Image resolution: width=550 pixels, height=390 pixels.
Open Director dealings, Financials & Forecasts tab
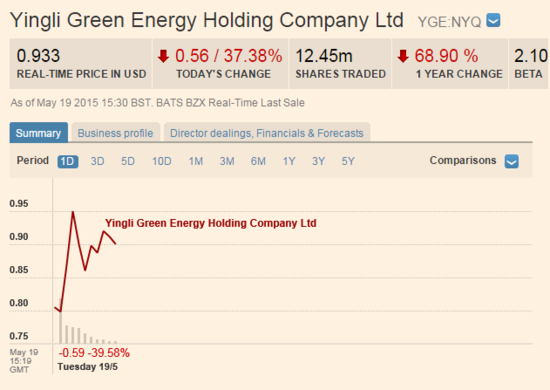(267, 133)
